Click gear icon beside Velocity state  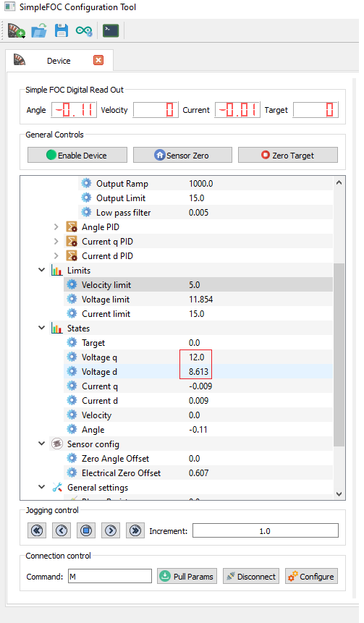click(72, 415)
